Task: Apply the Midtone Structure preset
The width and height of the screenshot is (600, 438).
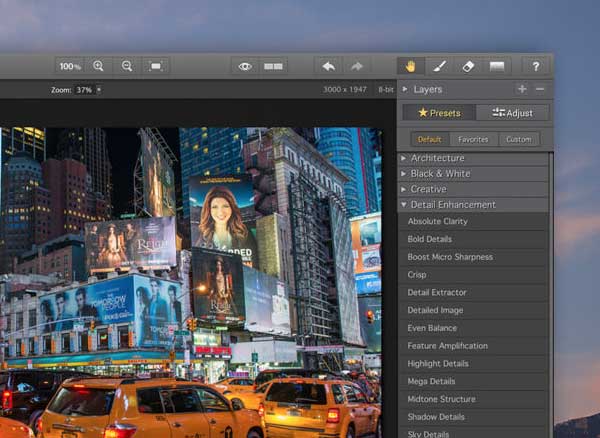Action: click(473, 399)
